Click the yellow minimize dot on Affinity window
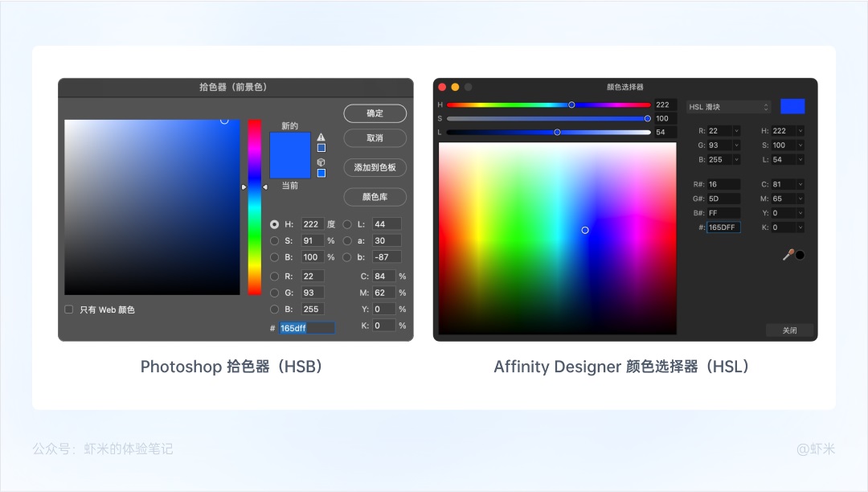Viewport: 868px width, 492px height. tap(455, 87)
